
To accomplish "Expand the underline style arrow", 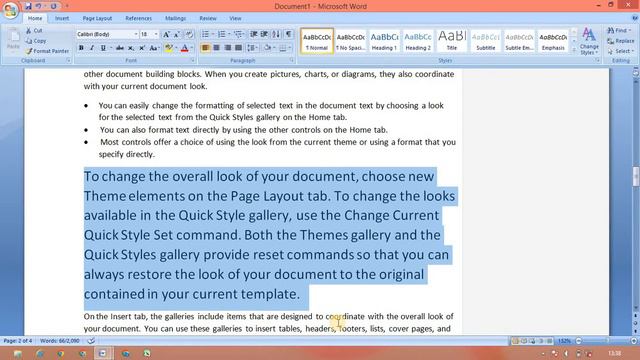I will pyautogui.click(x=111, y=48).
